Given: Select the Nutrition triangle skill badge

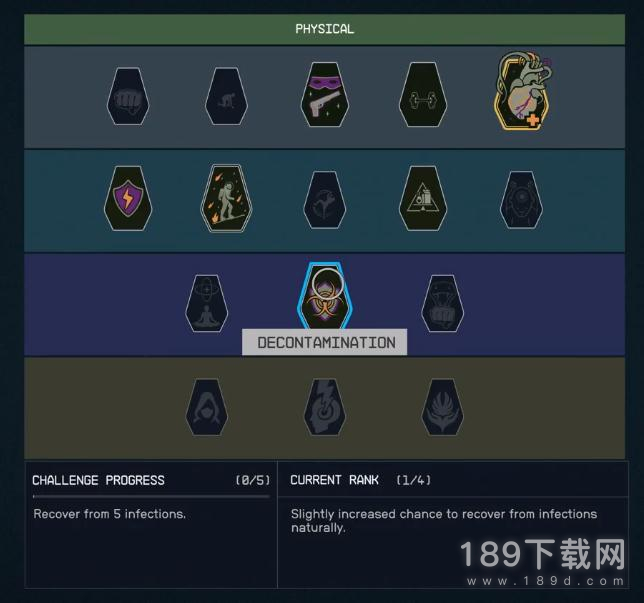Looking at the screenshot, I should coord(423,198).
